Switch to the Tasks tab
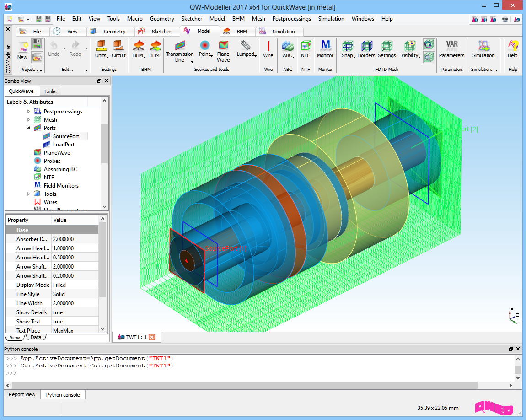The image size is (526, 420). click(50, 91)
